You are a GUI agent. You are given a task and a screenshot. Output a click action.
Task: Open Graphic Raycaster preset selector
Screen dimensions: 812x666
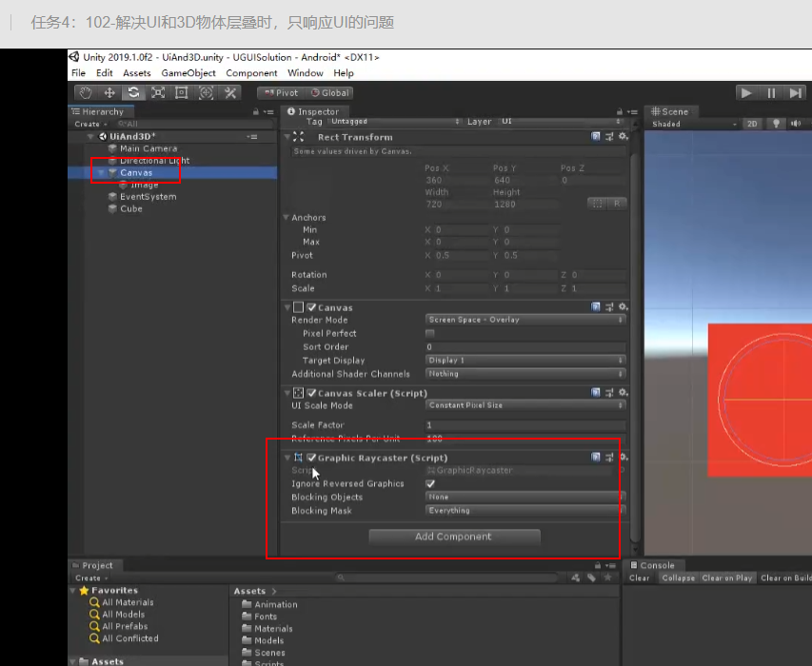[x=609, y=458]
